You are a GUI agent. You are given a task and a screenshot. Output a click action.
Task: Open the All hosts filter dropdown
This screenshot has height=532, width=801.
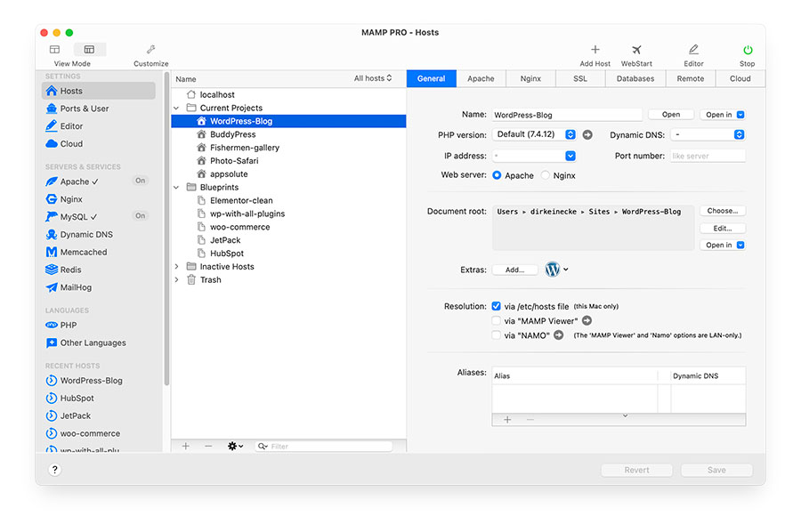(373, 78)
